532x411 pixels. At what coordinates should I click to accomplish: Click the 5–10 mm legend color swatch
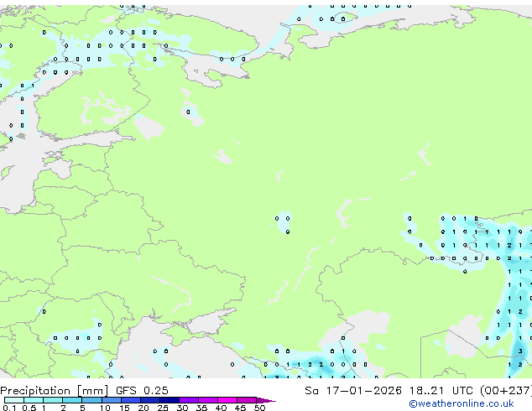(92, 400)
